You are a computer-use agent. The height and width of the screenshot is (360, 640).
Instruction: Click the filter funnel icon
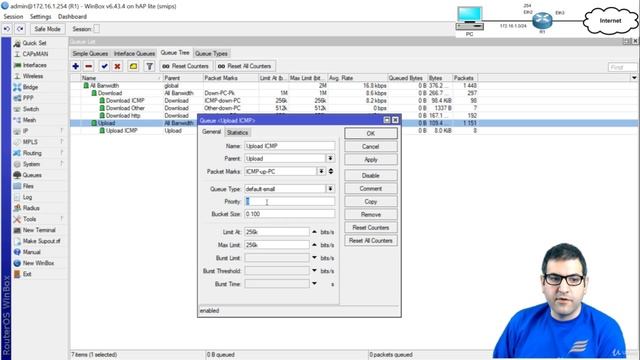pos(149,66)
